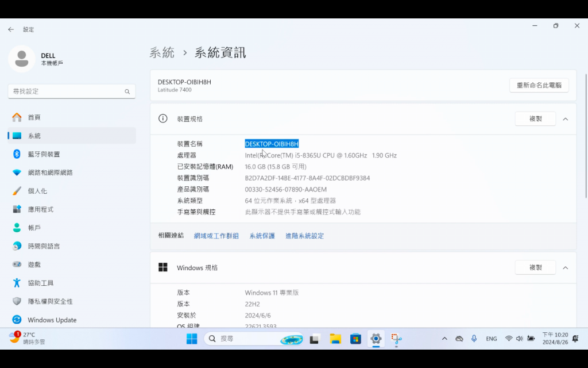Click the device ID B2D7A2DF value
588x368 pixels.
[307, 178]
